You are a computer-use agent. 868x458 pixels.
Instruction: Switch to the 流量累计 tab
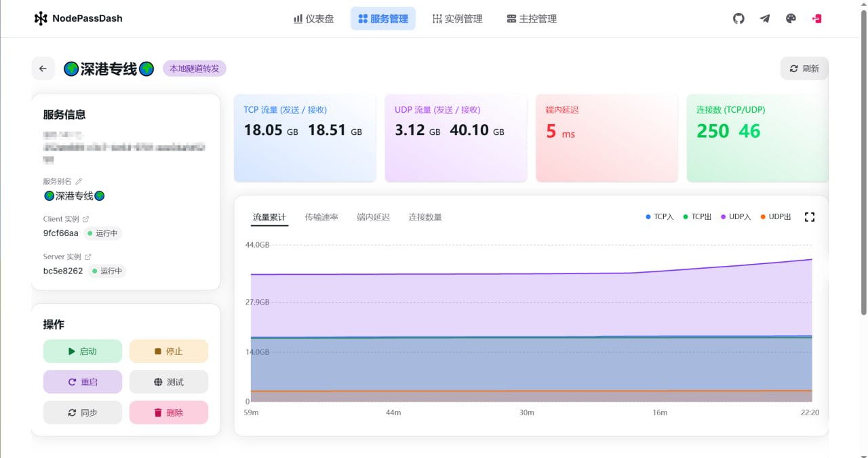(269, 217)
